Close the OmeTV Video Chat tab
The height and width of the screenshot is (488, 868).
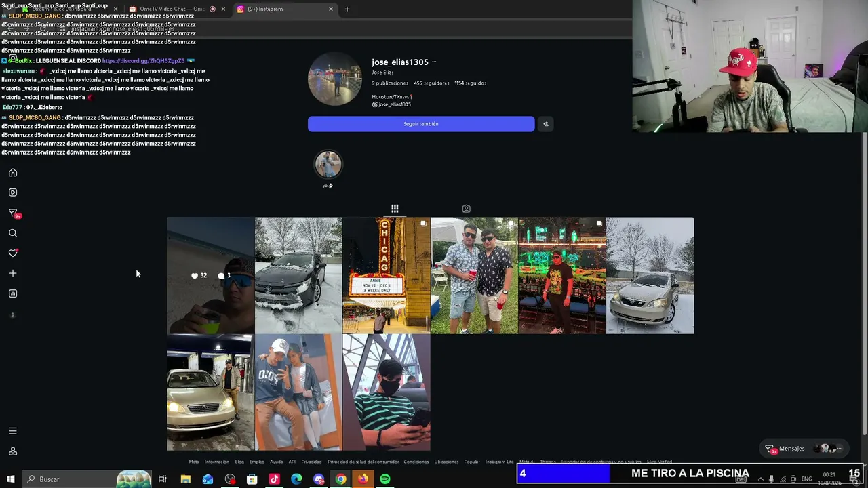pos(223,9)
